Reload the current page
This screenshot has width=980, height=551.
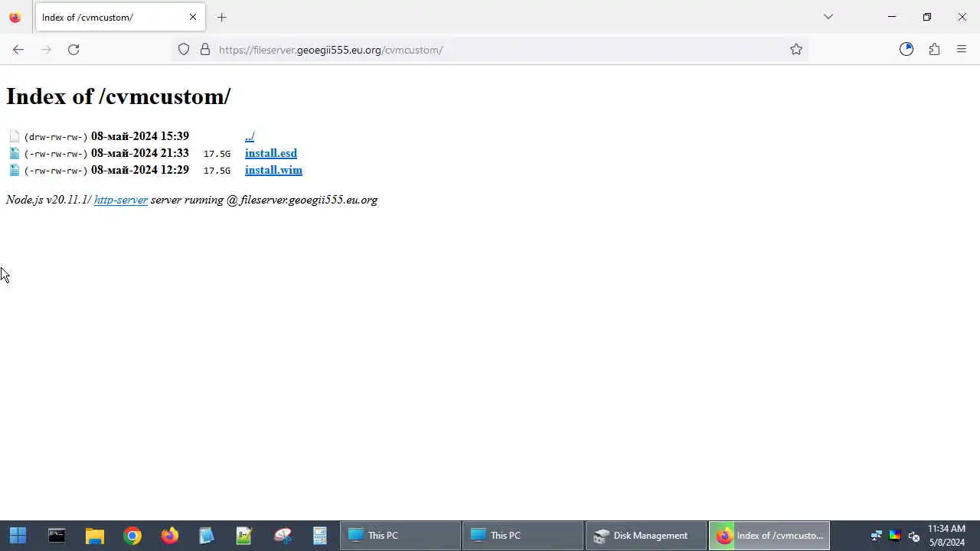(x=73, y=50)
